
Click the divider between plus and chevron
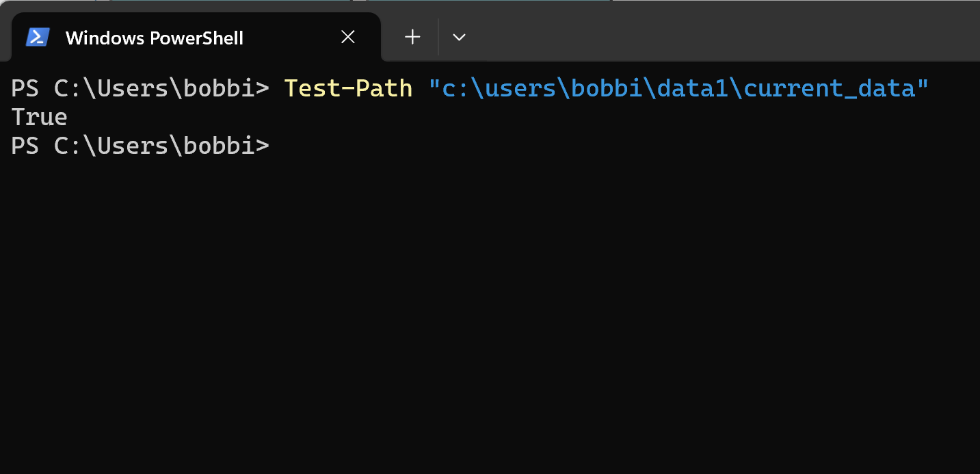click(x=438, y=37)
